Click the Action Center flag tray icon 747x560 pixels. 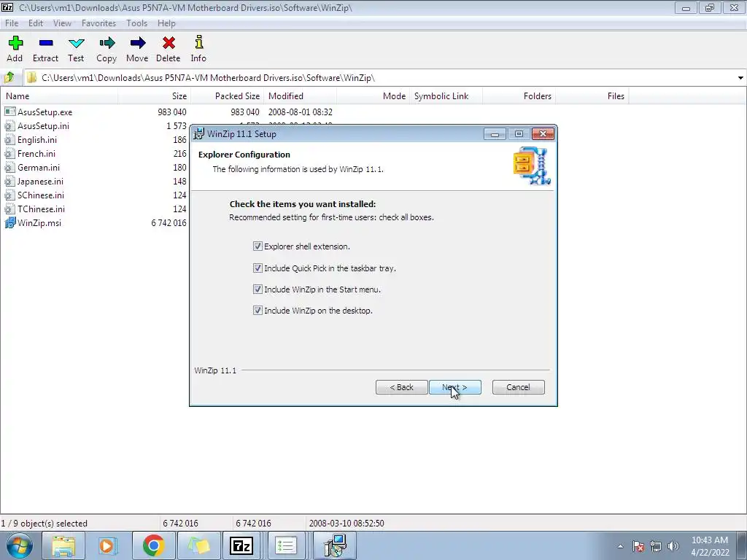pos(638,546)
